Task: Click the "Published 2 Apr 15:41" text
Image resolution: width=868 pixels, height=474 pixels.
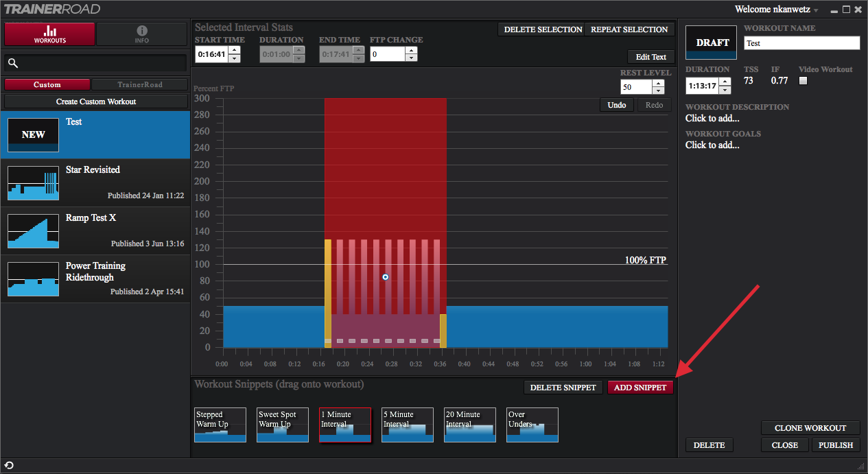Action: coord(148,292)
